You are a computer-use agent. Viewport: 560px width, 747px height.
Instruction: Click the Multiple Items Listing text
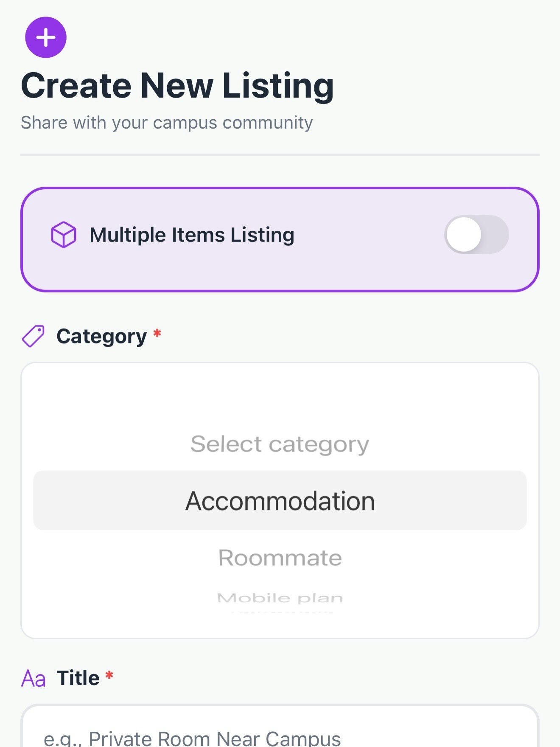pos(192,234)
